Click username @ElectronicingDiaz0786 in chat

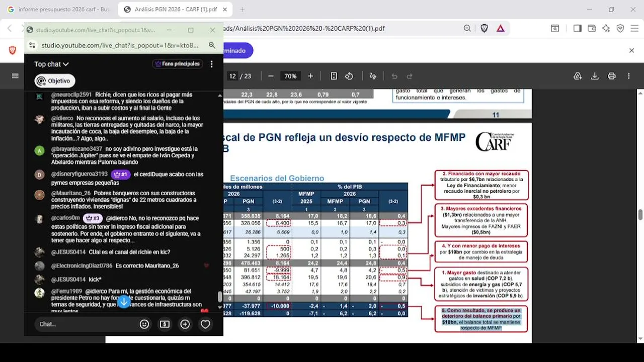82,265
